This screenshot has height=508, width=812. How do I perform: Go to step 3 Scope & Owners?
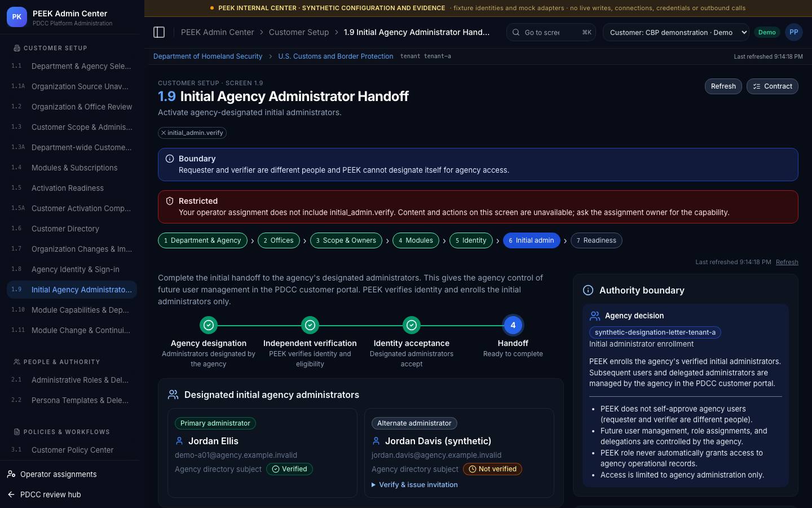pos(346,240)
